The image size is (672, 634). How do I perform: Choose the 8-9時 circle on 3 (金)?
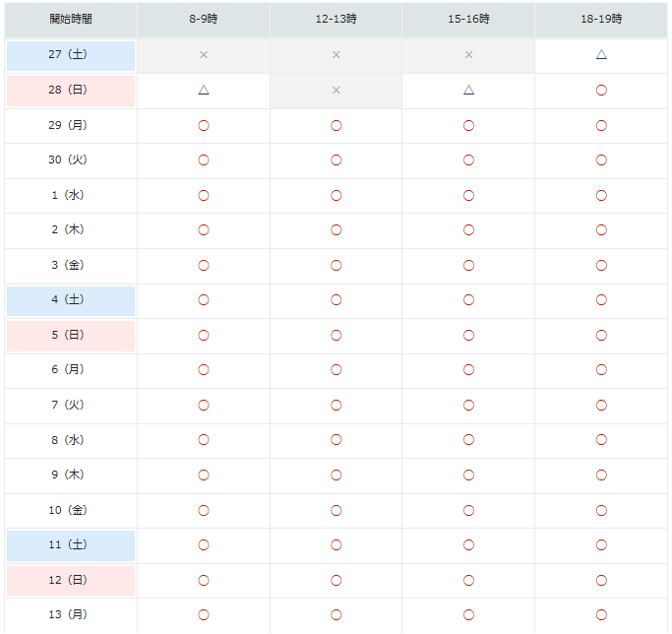[x=204, y=266]
